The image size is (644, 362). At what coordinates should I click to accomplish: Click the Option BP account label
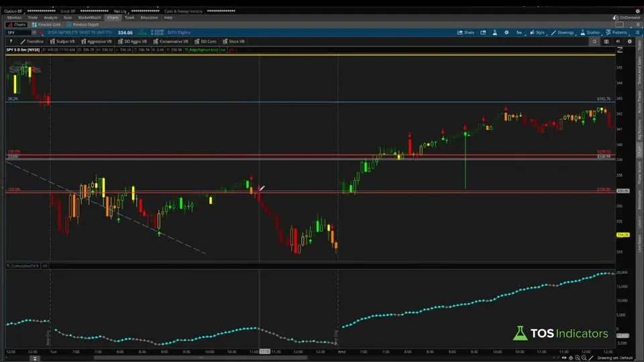point(13,11)
